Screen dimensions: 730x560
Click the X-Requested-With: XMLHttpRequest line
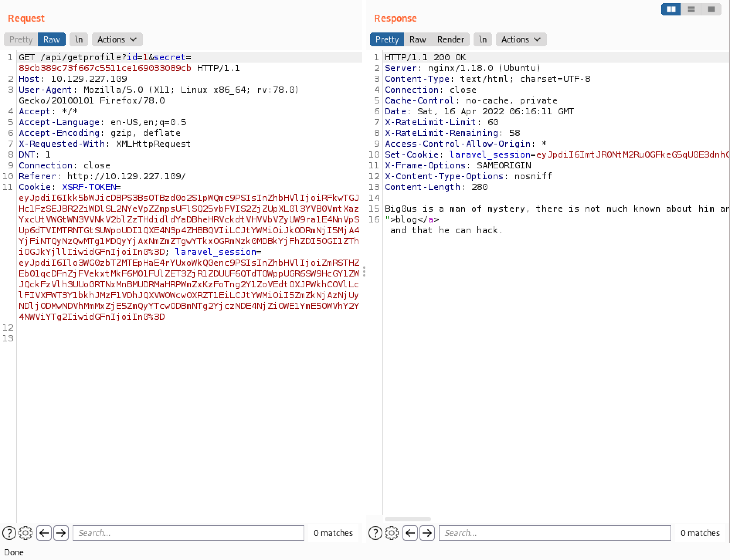105,144
